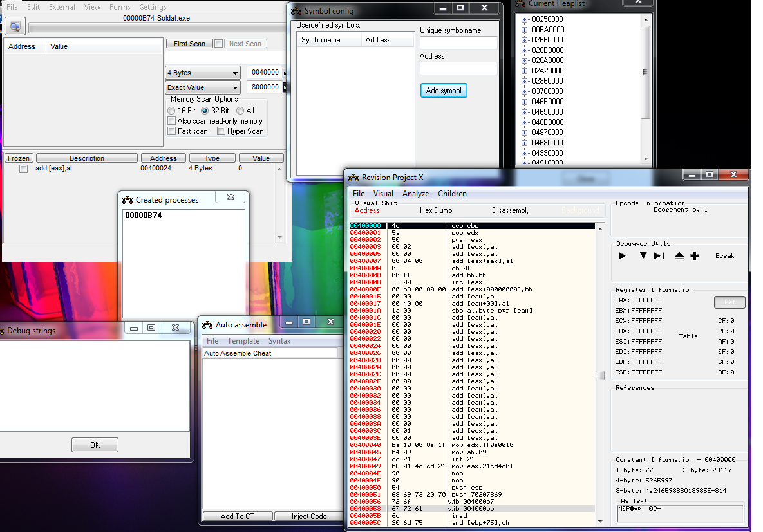Enable Also scan read-only memory
763x532 pixels.
coord(171,120)
